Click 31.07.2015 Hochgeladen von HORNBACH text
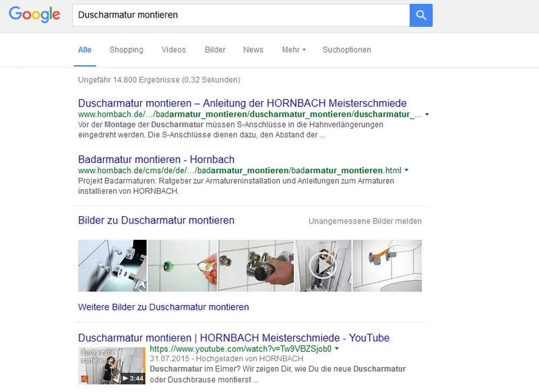Screen dimensions: 539x392 226,359
